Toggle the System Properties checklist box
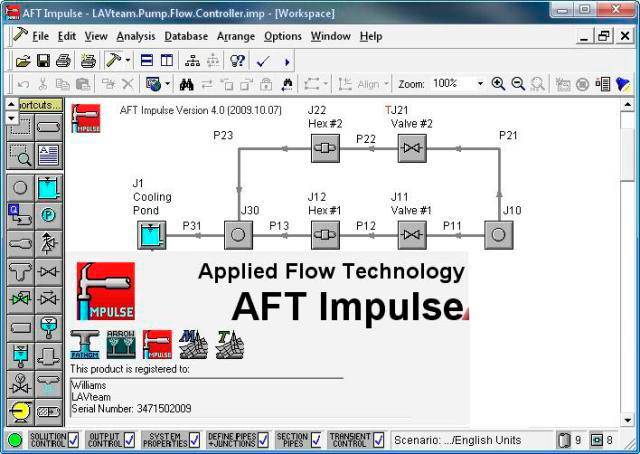 point(192,440)
